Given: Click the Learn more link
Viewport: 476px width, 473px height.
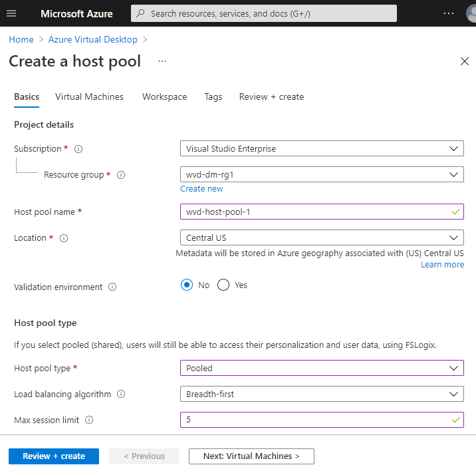Looking at the screenshot, I should pyautogui.click(x=442, y=265).
